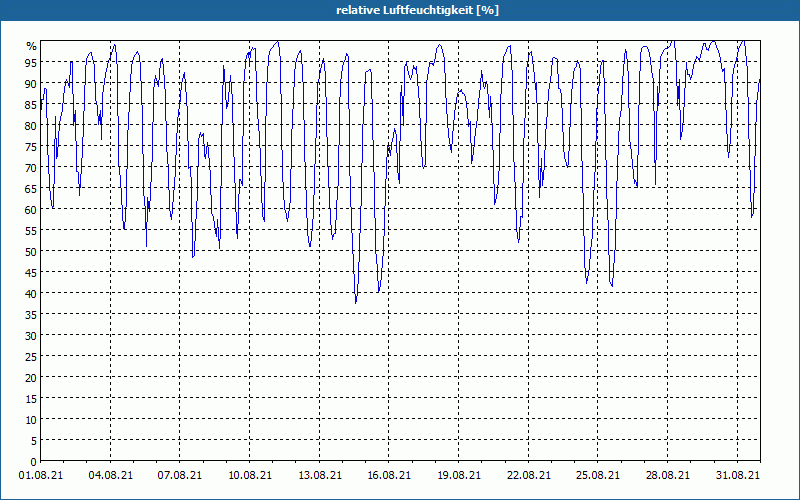Viewport: 800px width, 500px height.
Task: Click the y-axis value 80
Action: pyautogui.click(x=31, y=126)
